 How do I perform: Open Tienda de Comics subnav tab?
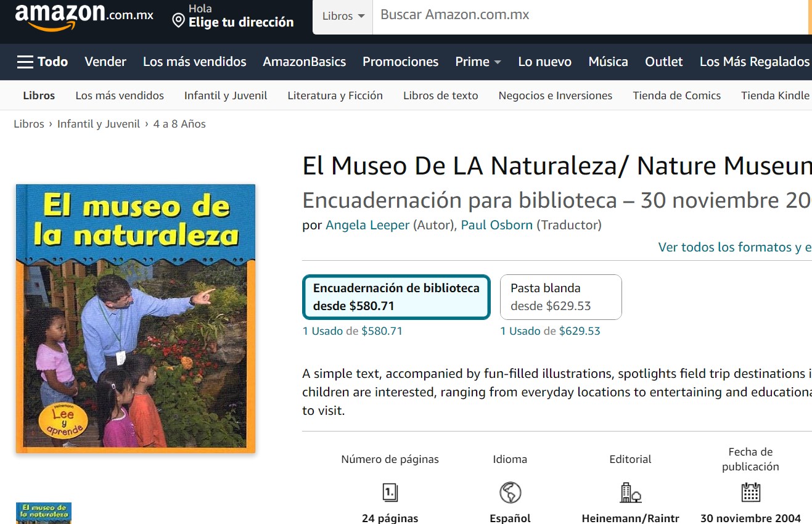click(677, 96)
